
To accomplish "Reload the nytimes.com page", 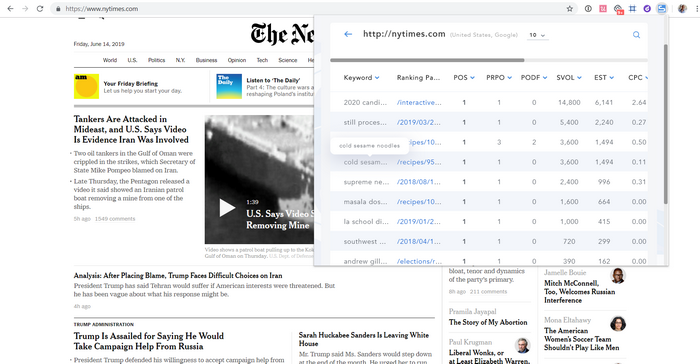I will pos(40,8).
